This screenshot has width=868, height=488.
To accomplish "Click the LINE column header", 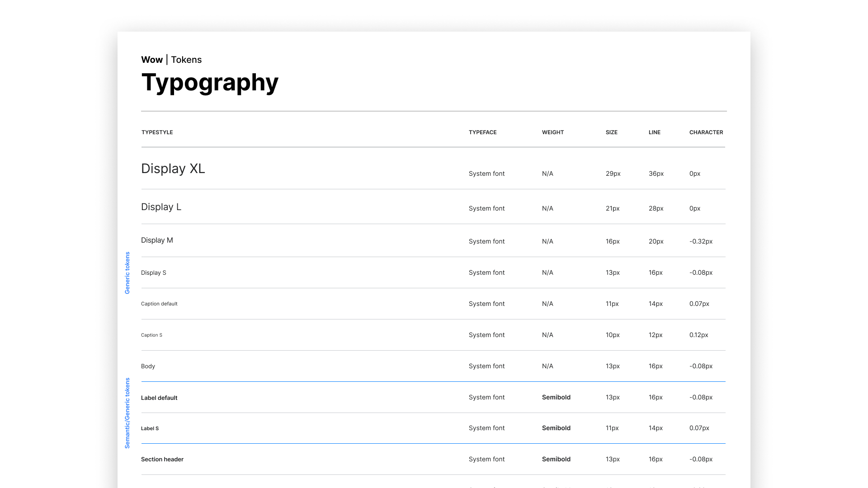I will click(654, 132).
